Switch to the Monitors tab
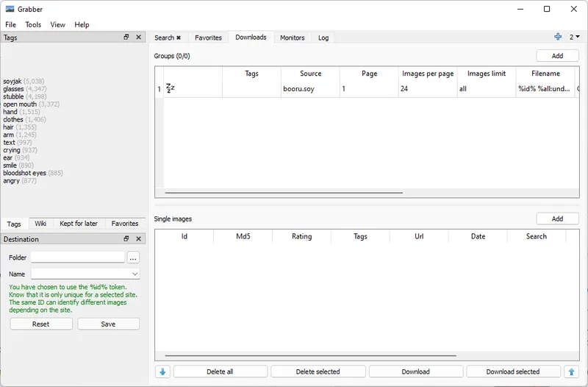Viewport: 588px width, 387px height. pyautogui.click(x=292, y=38)
